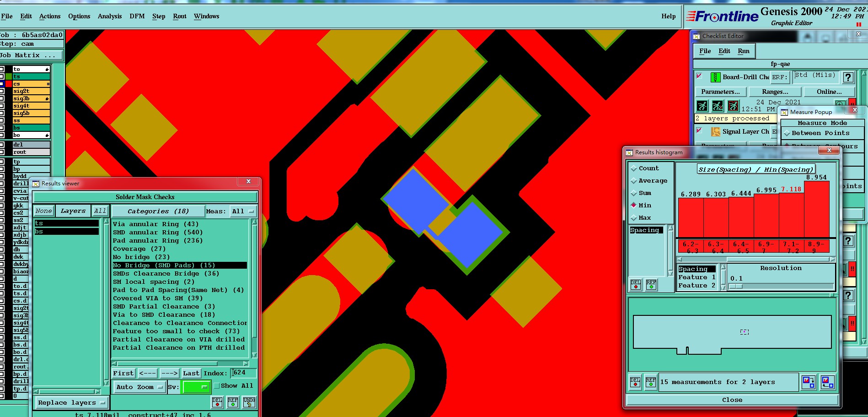Viewport: 868px width, 417px height.
Task: Open Run menu in Checklist Editor
Action: point(744,51)
